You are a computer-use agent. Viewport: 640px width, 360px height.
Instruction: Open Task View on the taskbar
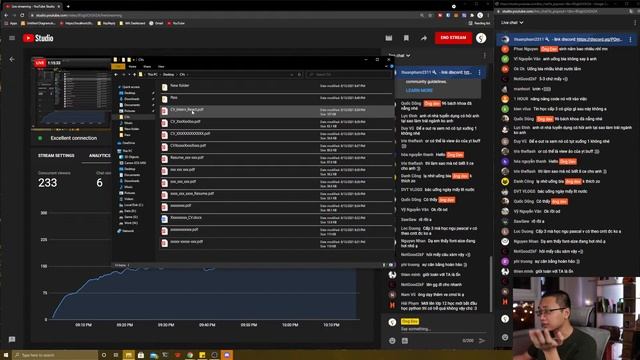[116, 355]
